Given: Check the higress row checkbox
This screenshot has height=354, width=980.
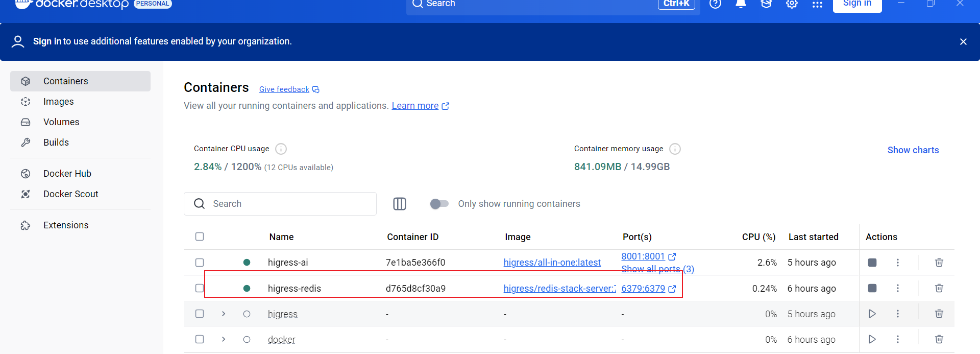Looking at the screenshot, I should 200,314.
